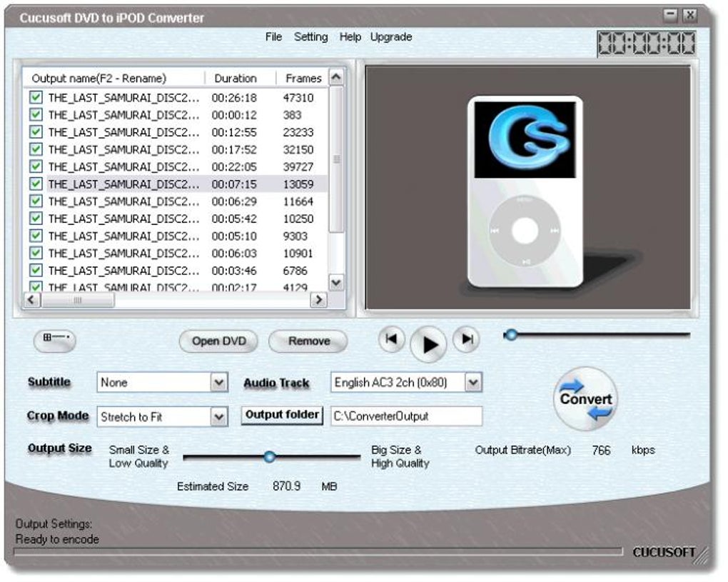Click the iPod preview image

pos(525,191)
